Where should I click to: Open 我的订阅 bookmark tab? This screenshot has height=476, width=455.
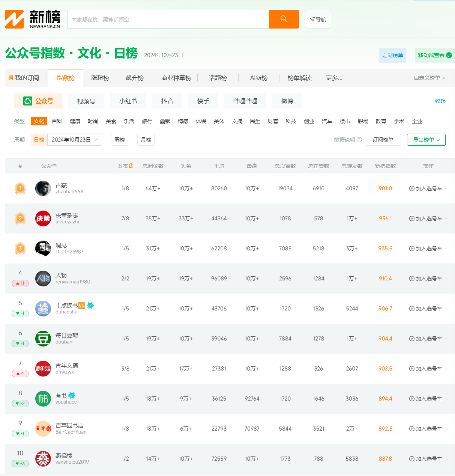[24, 78]
